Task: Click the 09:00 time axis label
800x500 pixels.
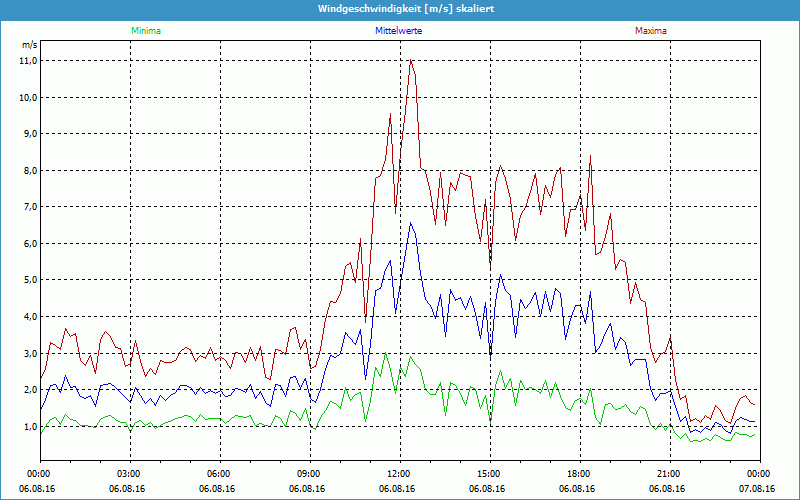Action: click(309, 473)
